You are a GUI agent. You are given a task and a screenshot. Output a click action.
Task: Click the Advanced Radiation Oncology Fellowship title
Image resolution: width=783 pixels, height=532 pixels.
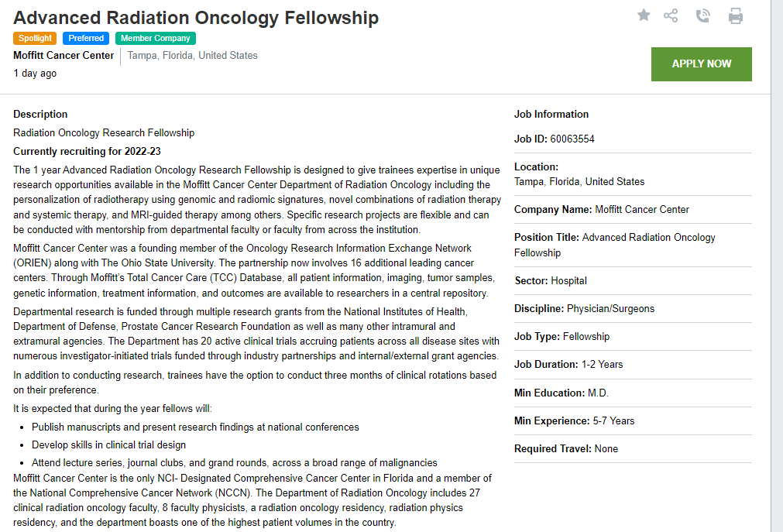pyautogui.click(x=196, y=17)
